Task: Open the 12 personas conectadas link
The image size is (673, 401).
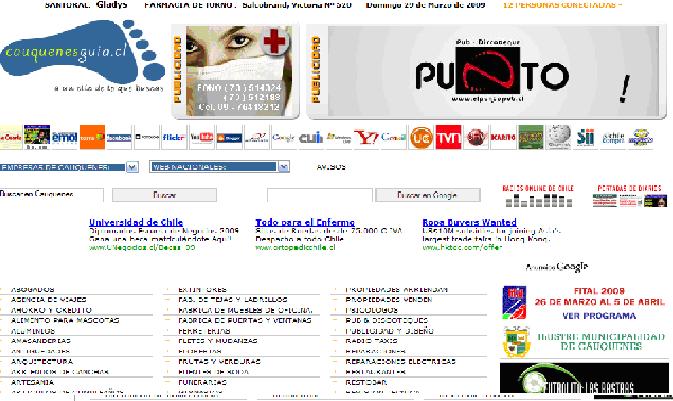Action: [562, 5]
